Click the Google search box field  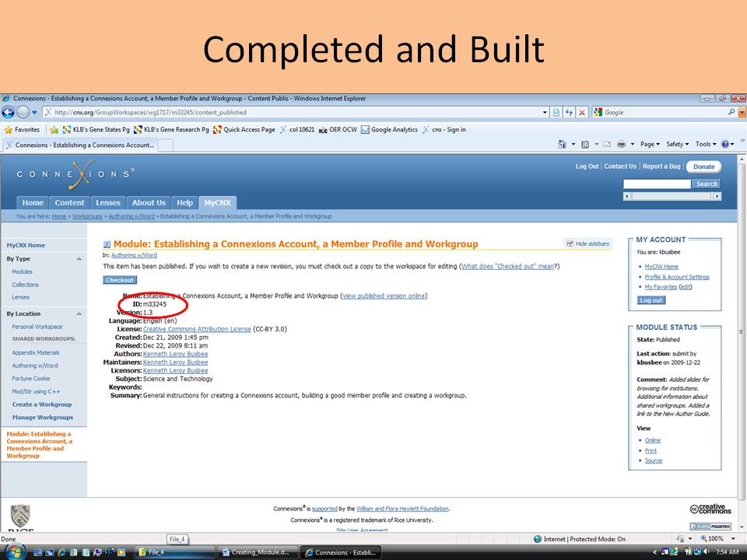point(664,112)
